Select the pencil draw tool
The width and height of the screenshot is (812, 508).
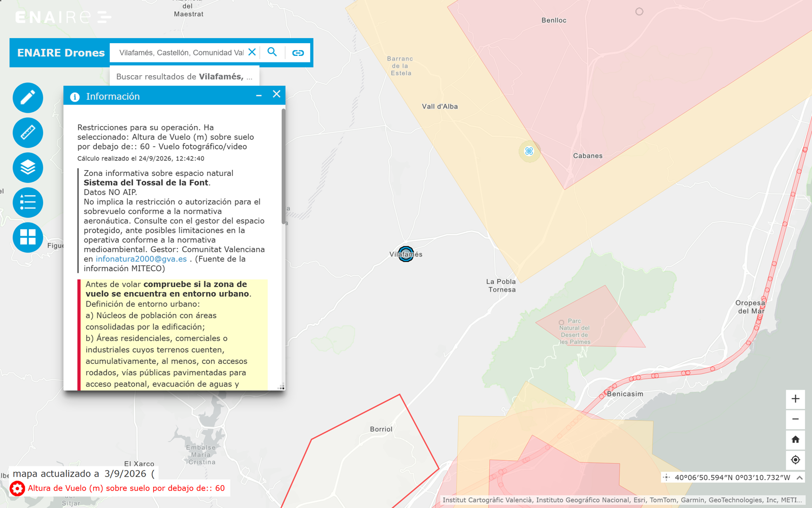(x=28, y=98)
